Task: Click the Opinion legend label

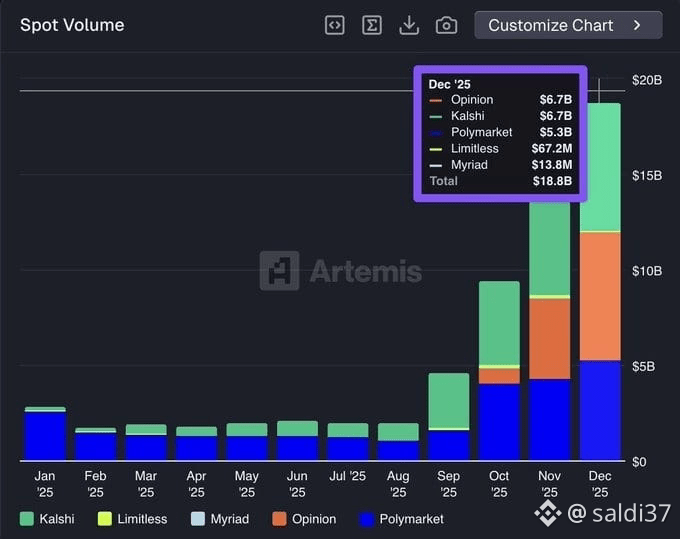Action: pyautogui.click(x=314, y=519)
